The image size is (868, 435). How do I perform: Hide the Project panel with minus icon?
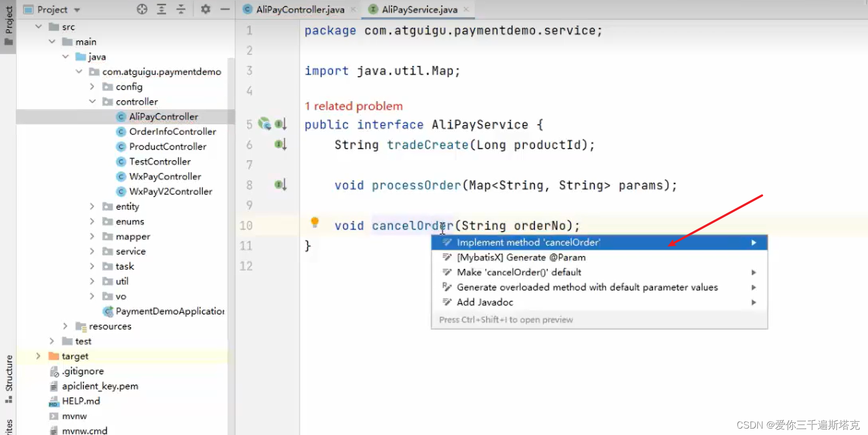pos(225,9)
